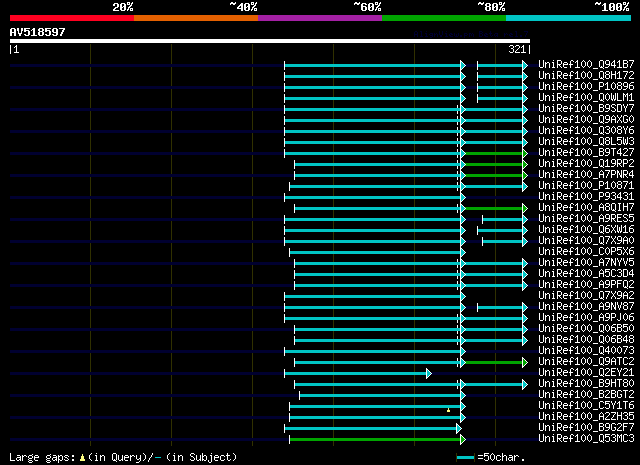Open hit UniRef100_P10896
The image size is (640, 465).
(x=586, y=86)
